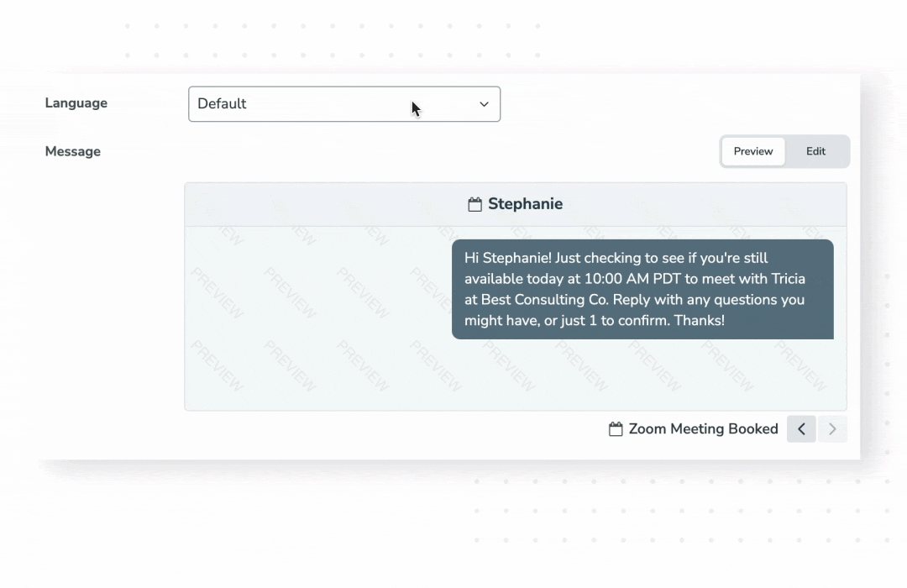Enable Preview mode on the message toggle

click(x=752, y=151)
